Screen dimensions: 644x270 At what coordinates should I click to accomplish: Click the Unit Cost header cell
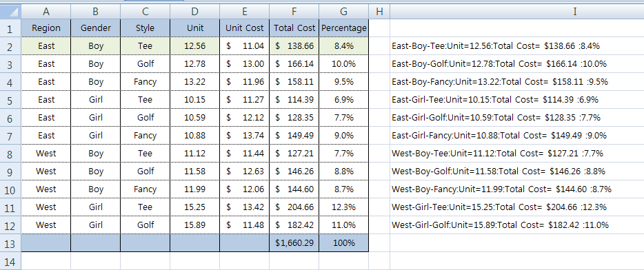pyautogui.click(x=245, y=28)
